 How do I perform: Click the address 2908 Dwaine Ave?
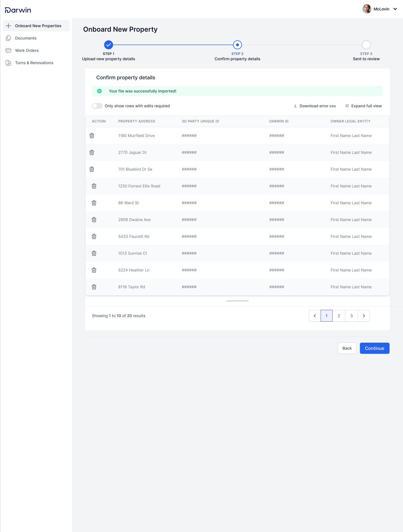(x=134, y=220)
